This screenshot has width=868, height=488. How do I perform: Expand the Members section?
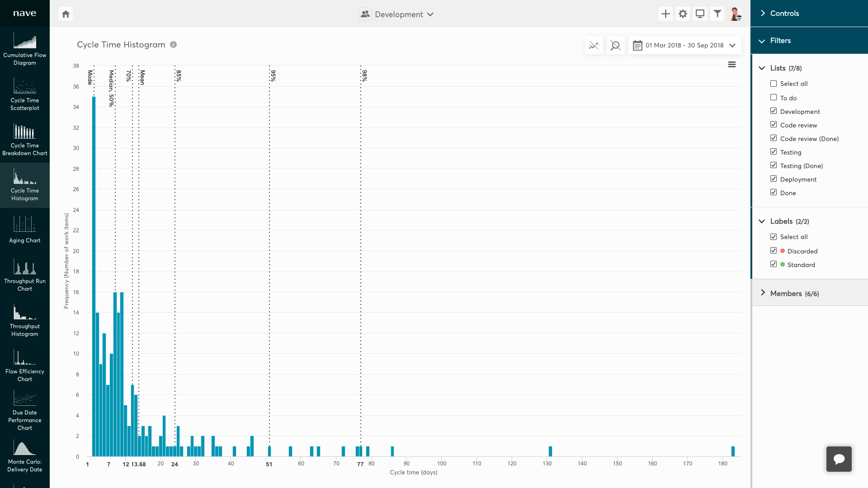[x=789, y=293]
